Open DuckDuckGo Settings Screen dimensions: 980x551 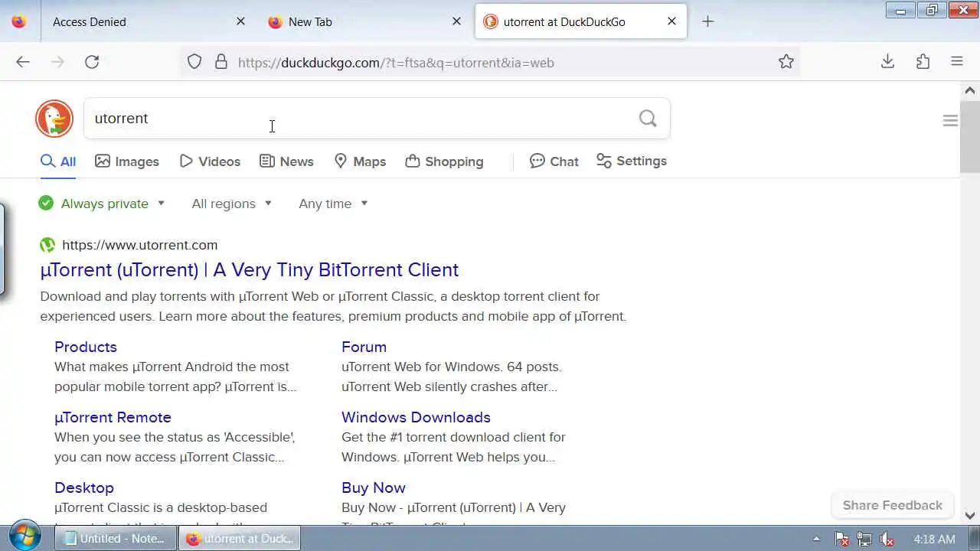point(632,161)
